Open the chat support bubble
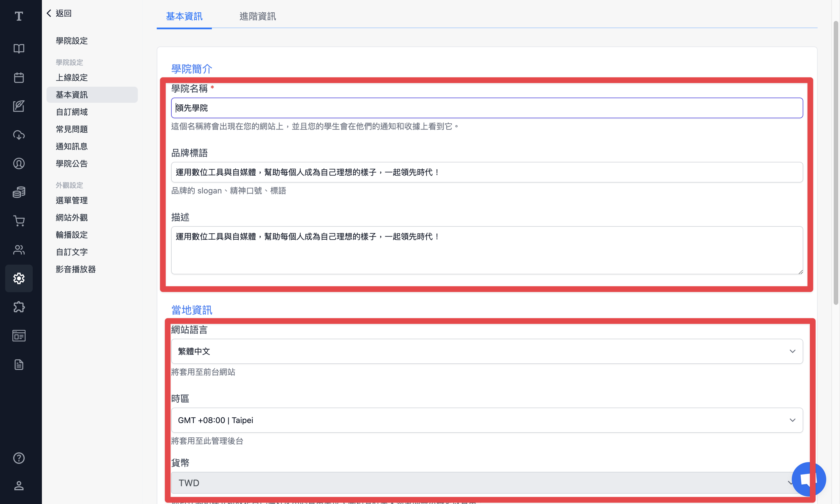The image size is (840, 504). [x=809, y=479]
